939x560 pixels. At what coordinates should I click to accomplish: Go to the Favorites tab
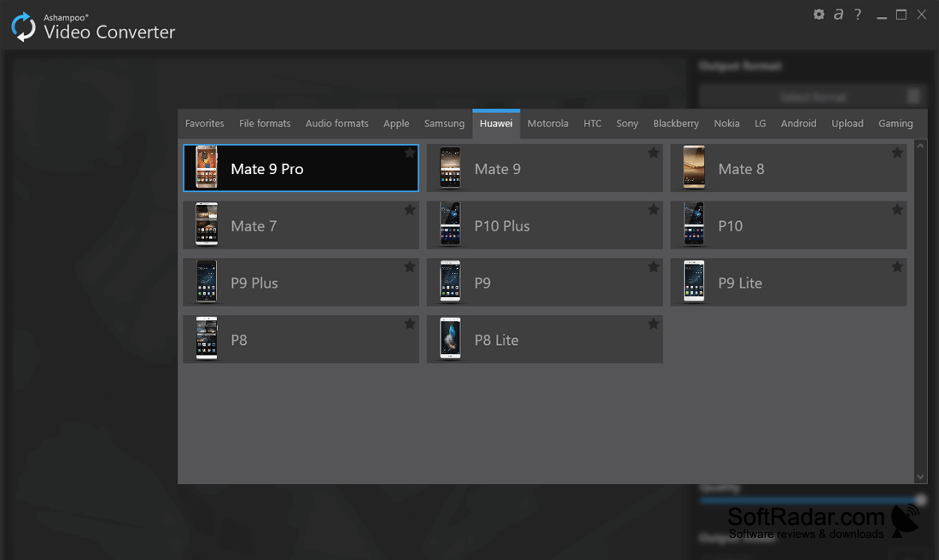[204, 124]
